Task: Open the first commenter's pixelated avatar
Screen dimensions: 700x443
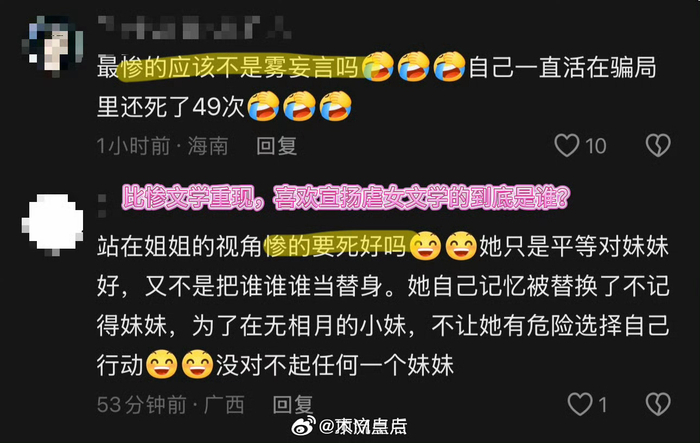Action: (53, 45)
